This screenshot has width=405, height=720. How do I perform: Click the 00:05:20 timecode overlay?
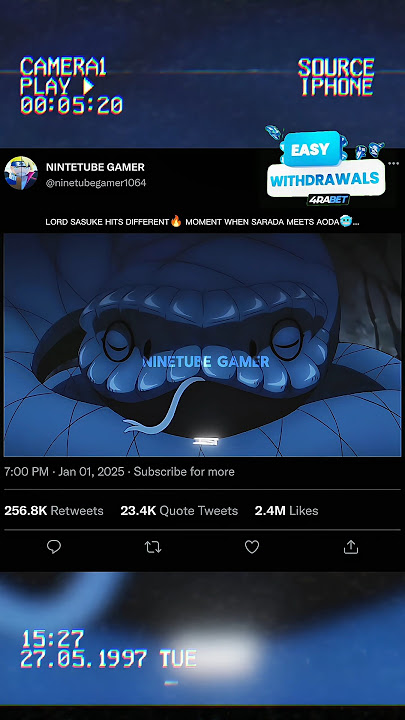click(72, 105)
